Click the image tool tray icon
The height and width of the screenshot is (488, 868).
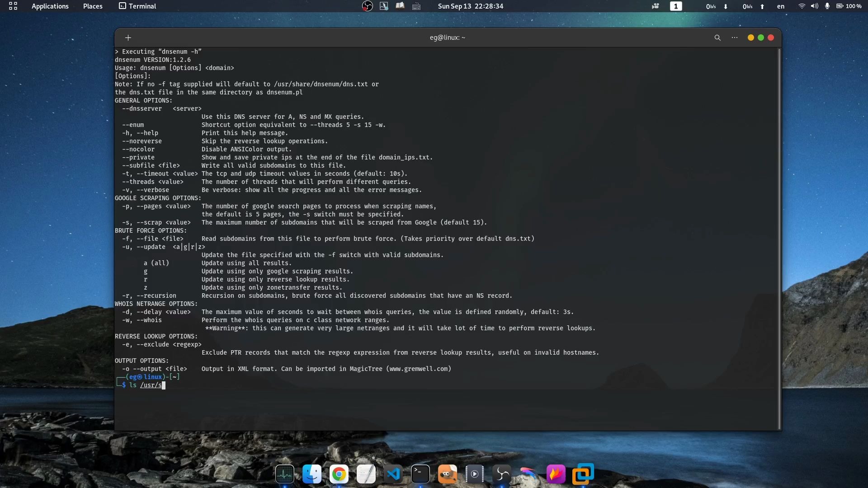click(x=384, y=6)
